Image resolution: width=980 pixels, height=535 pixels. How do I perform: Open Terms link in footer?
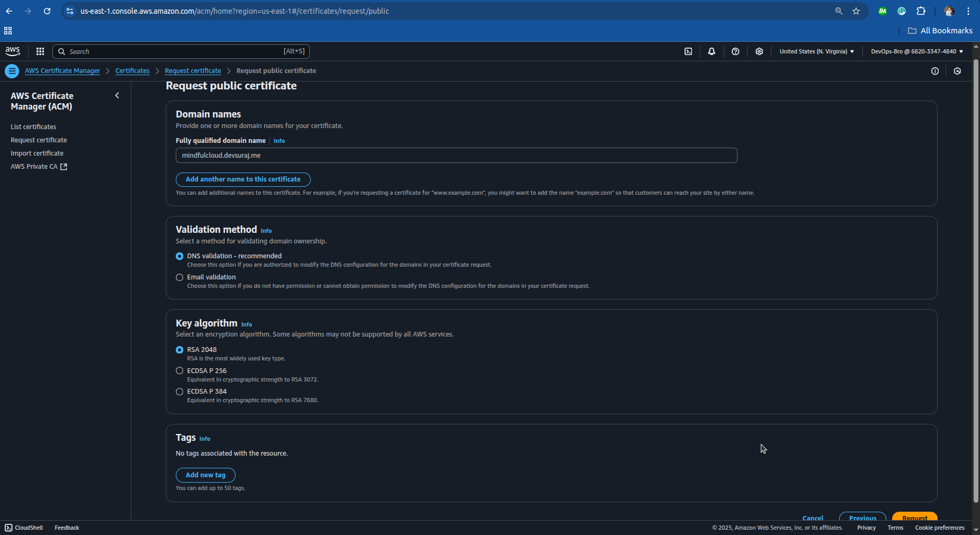coord(895,528)
